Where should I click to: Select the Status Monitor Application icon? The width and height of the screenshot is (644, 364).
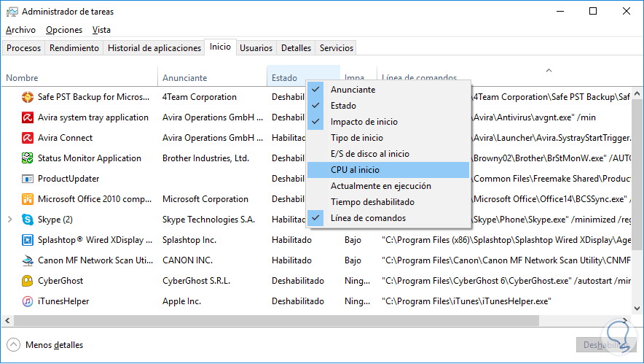[27, 158]
